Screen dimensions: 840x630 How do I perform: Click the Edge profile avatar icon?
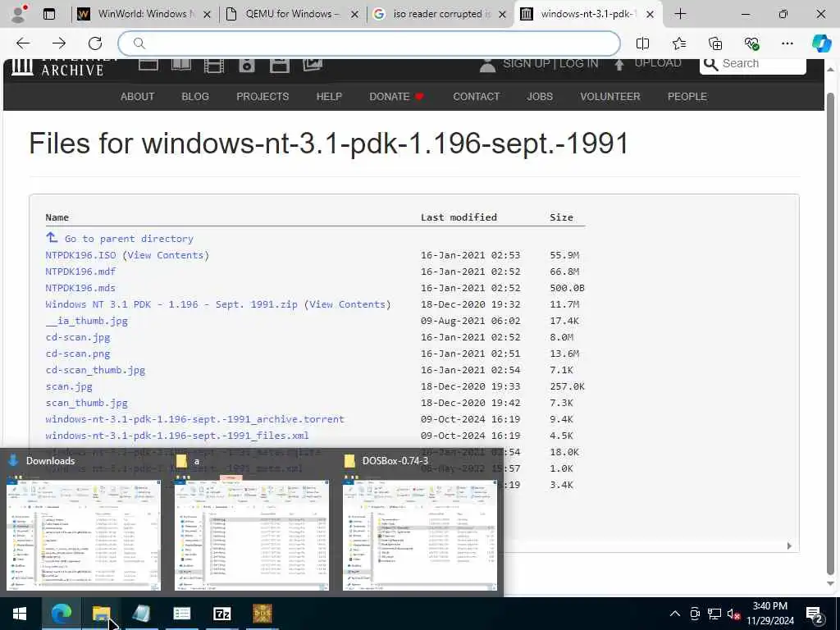click(x=20, y=14)
